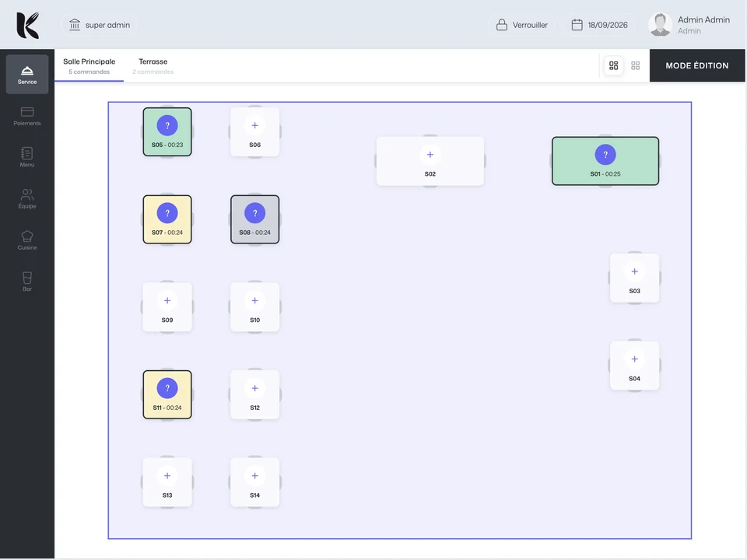The width and height of the screenshot is (747, 560).
Task: Open the Service section in sidebar
Action: click(27, 75)
